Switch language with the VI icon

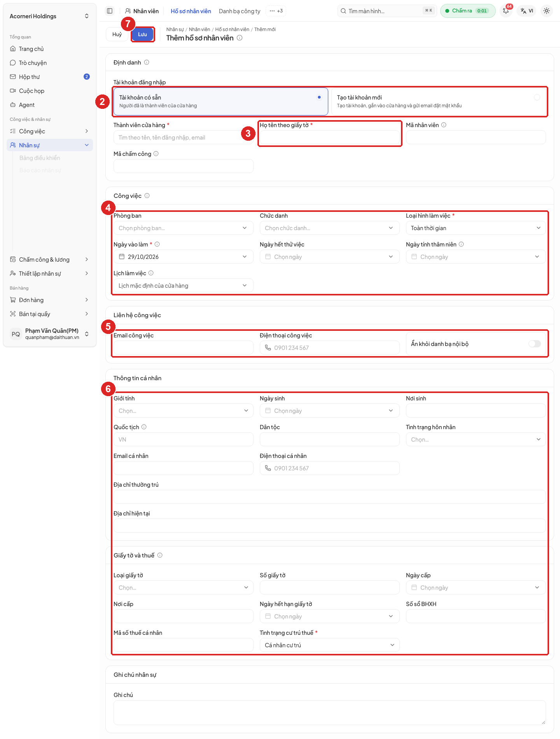point(527,11)
